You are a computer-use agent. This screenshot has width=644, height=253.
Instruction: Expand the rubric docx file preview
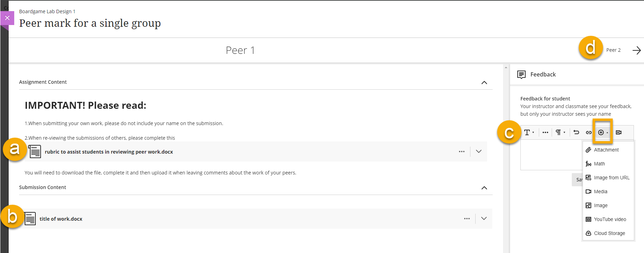coord(479,152)
